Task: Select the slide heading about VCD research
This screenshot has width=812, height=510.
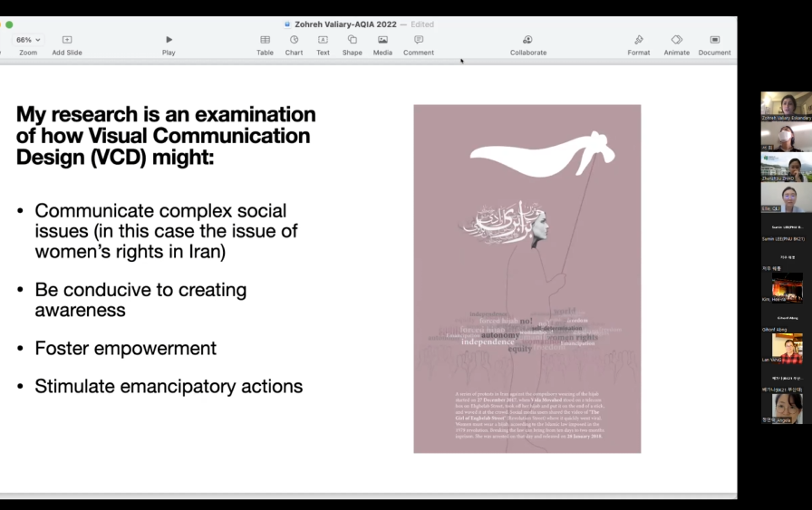Action: [x=166, y=136]
